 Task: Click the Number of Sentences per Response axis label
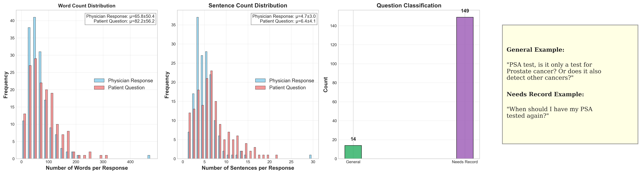[248, 168]
